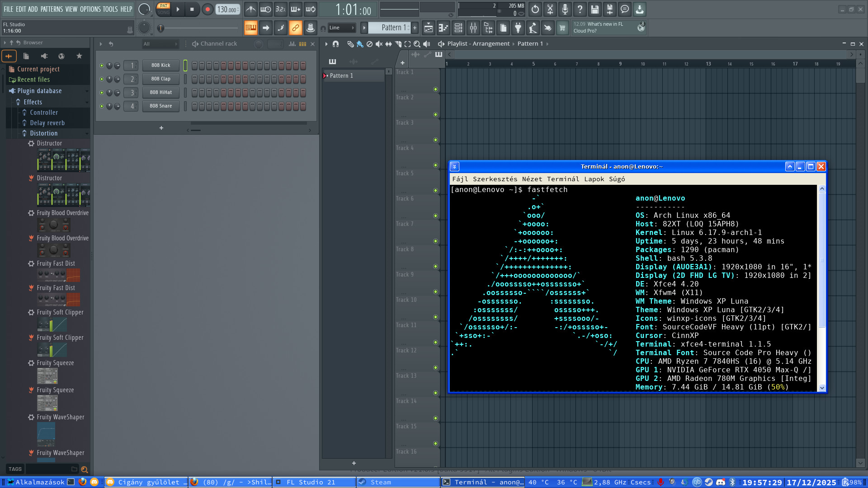Click the metronome icon in top toolbar
Viewport: 868px width, 488px height.
coord(251,9)
